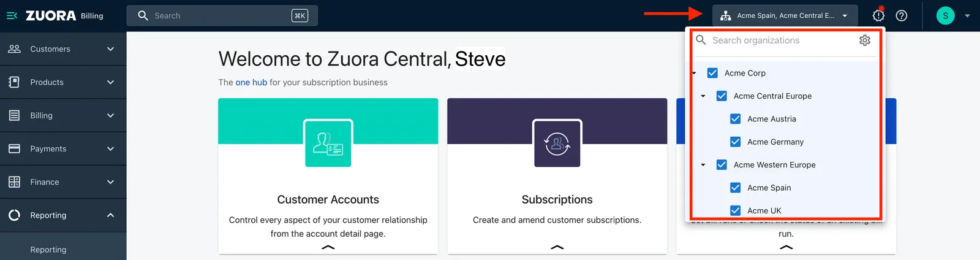Screen dimensions: 980x260
Task: Collapse the sidebar using the hamburger menu icon
Action: 12,16
